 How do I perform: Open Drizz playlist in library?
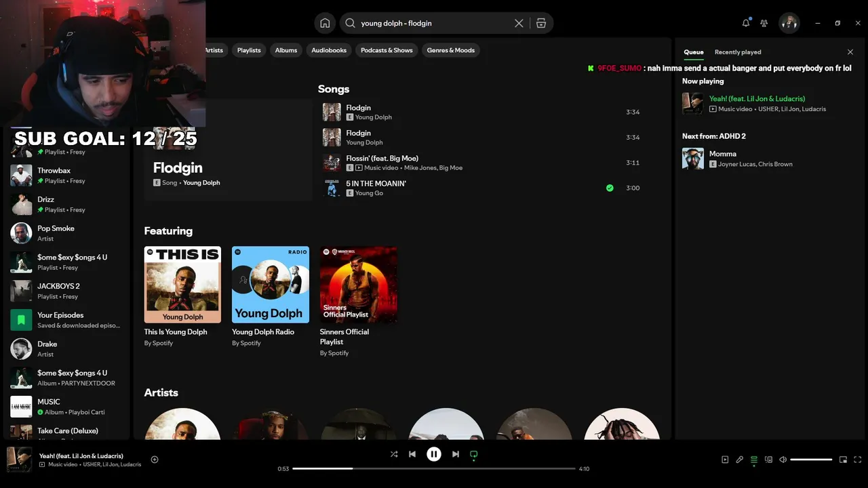(66, 204)
